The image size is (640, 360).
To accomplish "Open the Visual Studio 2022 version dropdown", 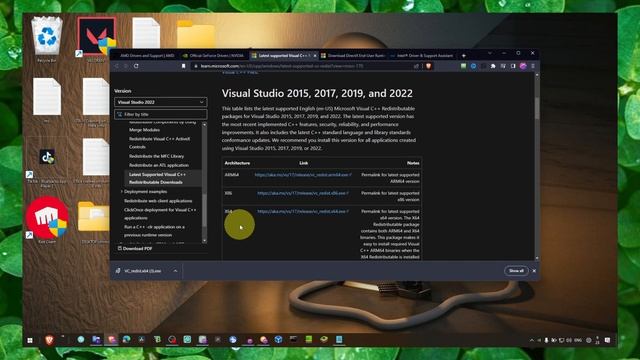I will (160, 102).
